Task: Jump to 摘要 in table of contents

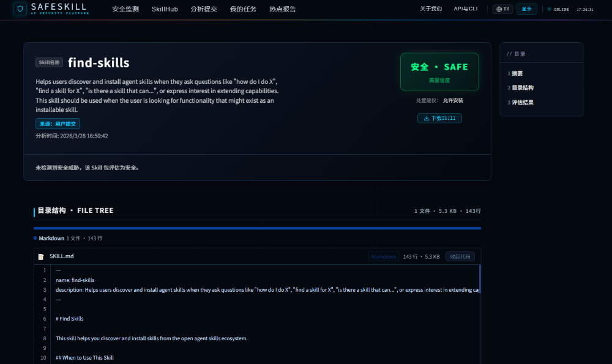Action: coord(517,73)
